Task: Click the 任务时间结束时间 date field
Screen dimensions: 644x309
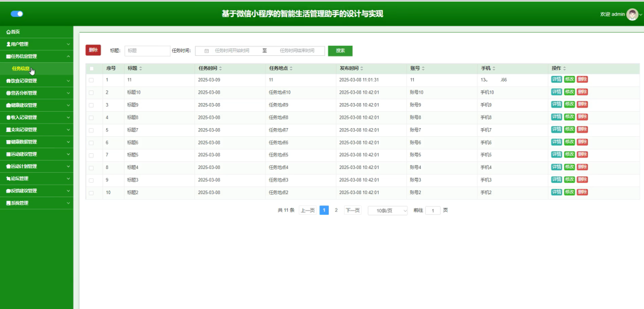Action: 297,51
